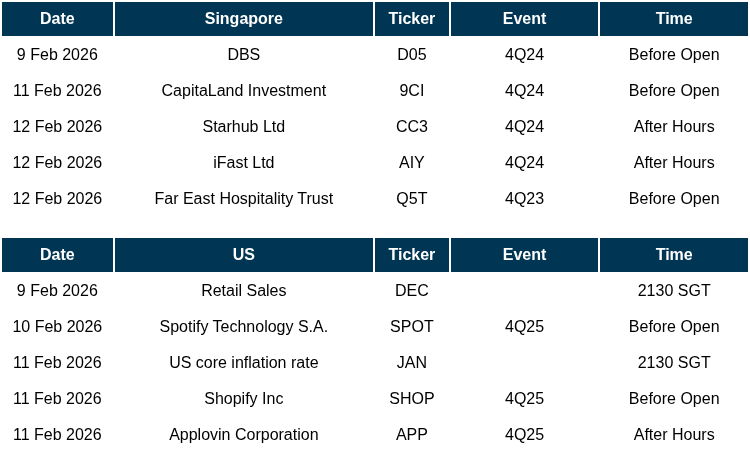Click the D05 ticker cell
750x454 pixels.
click(x=411, y=55)
